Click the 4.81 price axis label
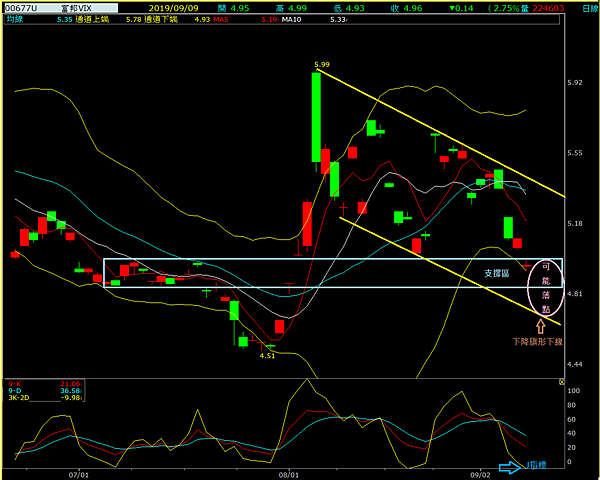The height and width of the screenshot is (480, 600). coord(575,294)
